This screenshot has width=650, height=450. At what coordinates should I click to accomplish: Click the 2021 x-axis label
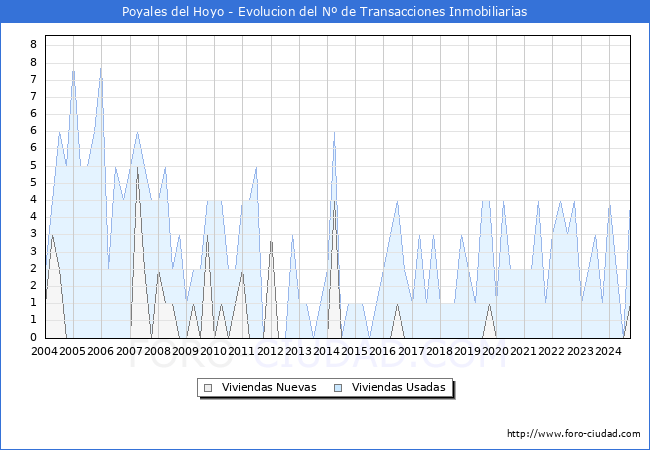pos(524,351)
